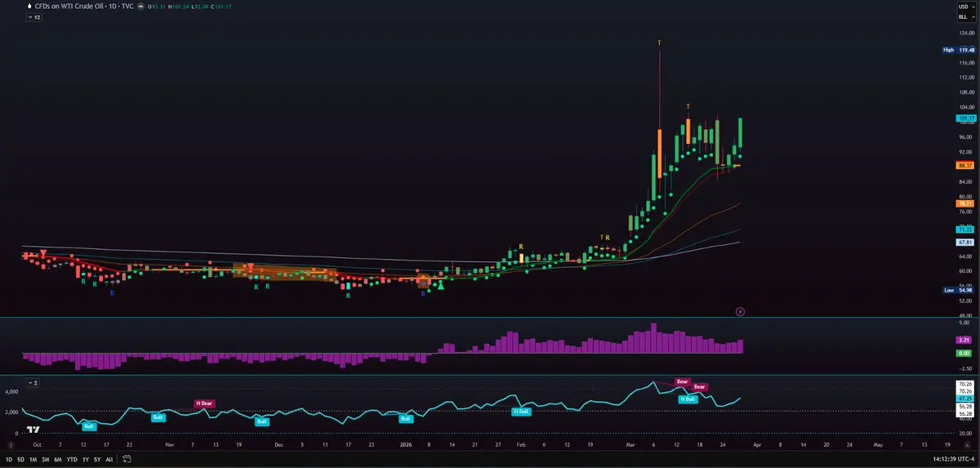Click the round icon left of the Oct label
The width and height of the screenshot is (980, 468).
click(11, 446)
